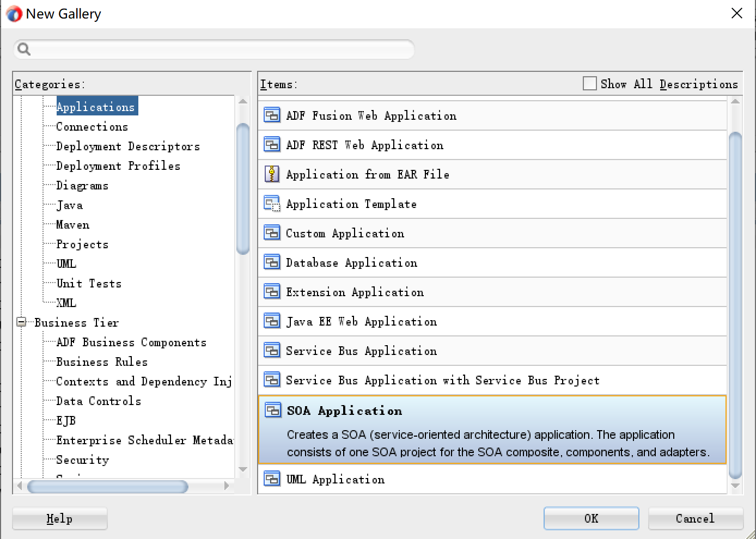Click the Service Bus Application icon

[272, 350]
